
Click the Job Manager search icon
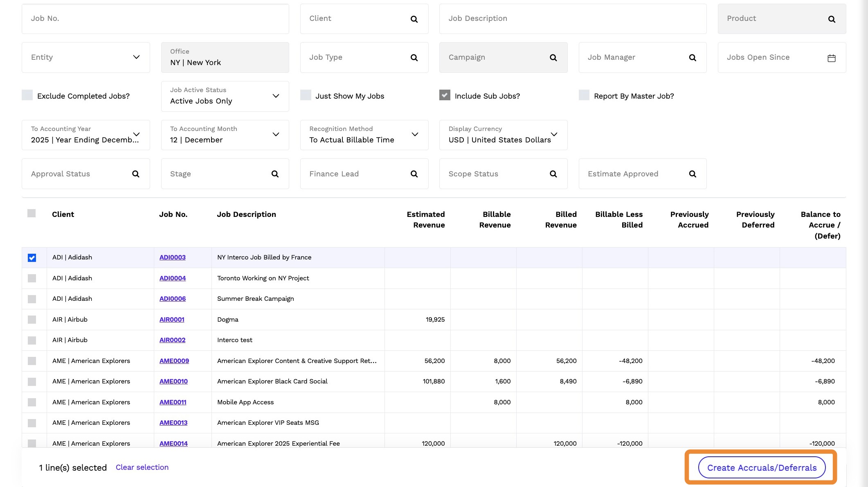coord(693,58)
